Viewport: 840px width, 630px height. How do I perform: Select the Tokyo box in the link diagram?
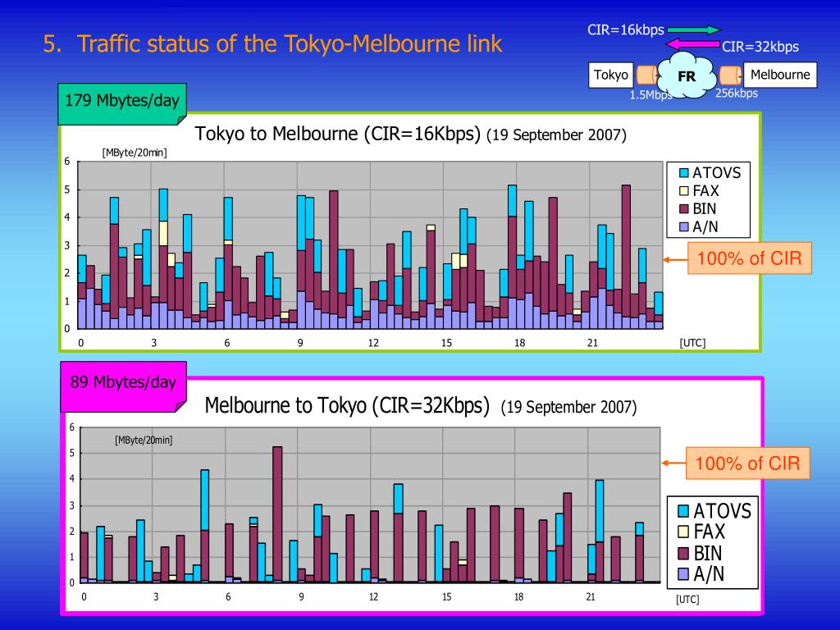tap(610, 75)
